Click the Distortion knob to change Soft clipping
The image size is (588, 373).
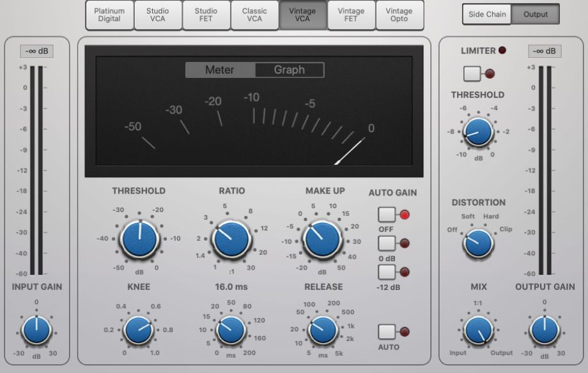[x=477, y=244]
